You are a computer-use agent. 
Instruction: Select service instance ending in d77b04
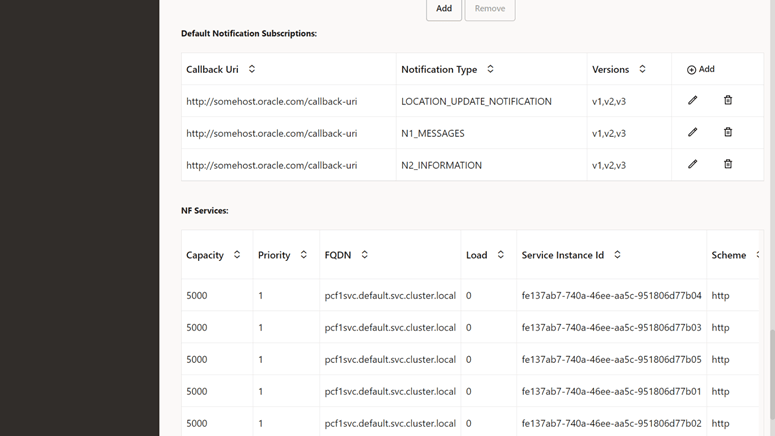[611, 296]
